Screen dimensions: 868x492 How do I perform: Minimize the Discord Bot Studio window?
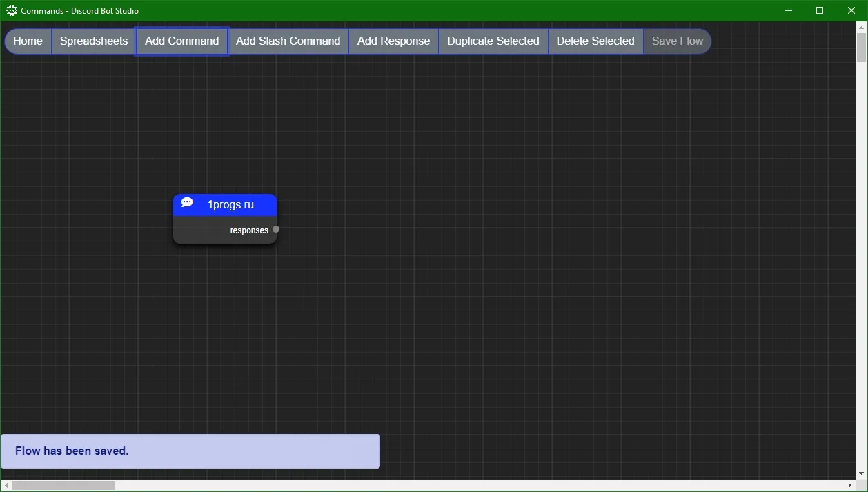tap(789, 10)
